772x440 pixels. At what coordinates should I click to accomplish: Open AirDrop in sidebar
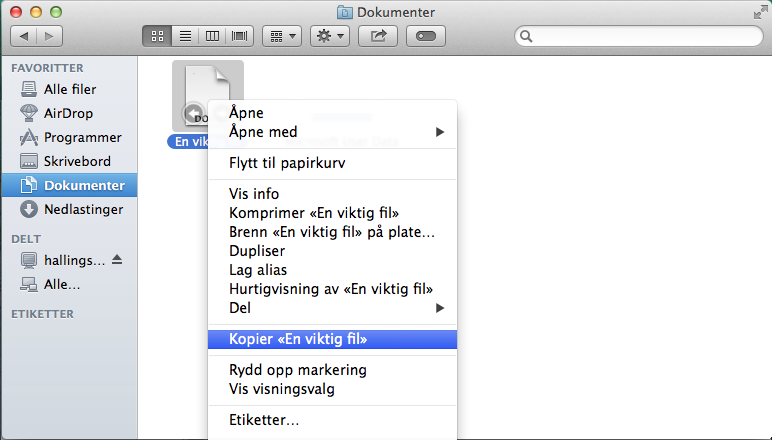click(x=69, y=113)
